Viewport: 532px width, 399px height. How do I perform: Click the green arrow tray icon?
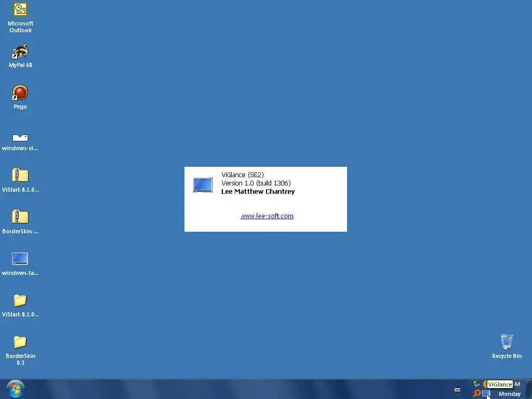pyautogui.click(x=477, y=384)
